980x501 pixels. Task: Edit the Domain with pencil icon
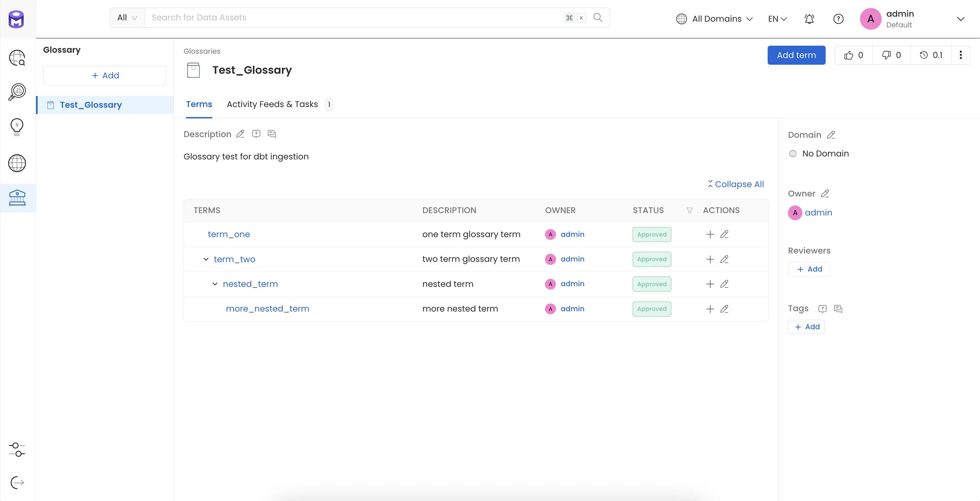pos(831,135)
